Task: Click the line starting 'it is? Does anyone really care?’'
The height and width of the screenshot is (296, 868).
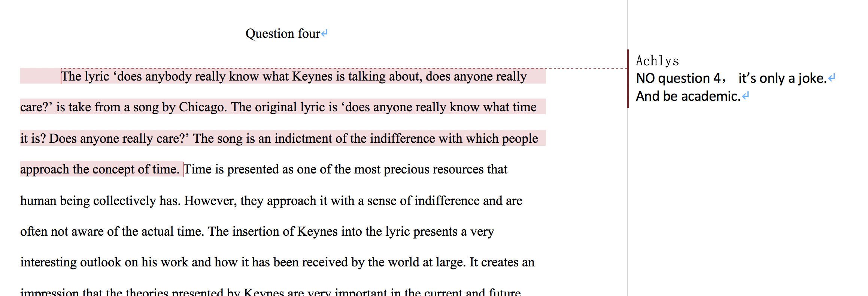Action: (279, 139)
